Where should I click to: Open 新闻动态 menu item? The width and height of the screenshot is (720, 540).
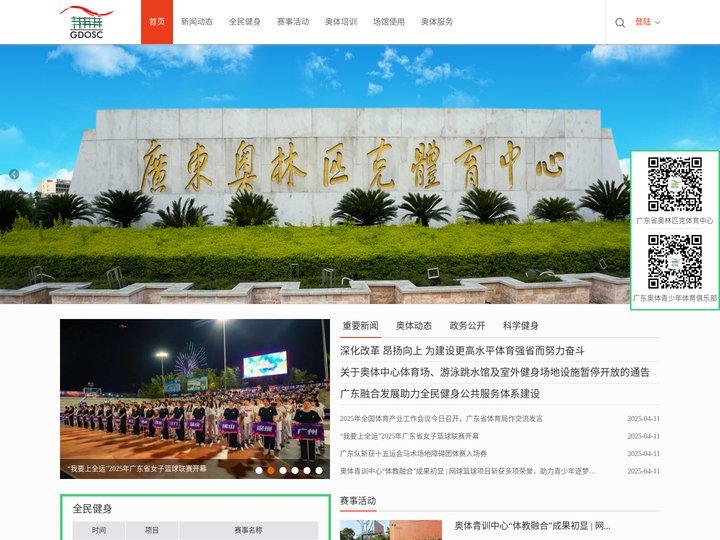[197, 22]
